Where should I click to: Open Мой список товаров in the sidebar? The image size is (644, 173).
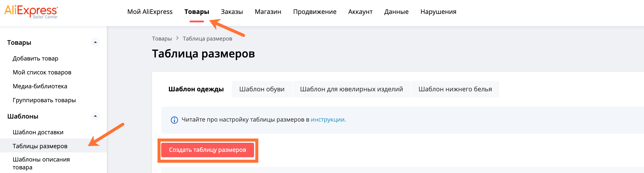point(42,72)
